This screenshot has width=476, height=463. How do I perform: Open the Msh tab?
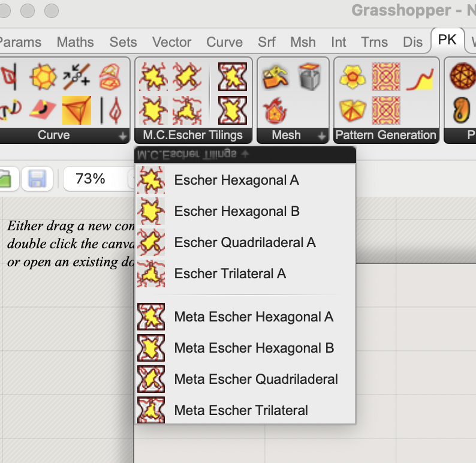[303, 42]
